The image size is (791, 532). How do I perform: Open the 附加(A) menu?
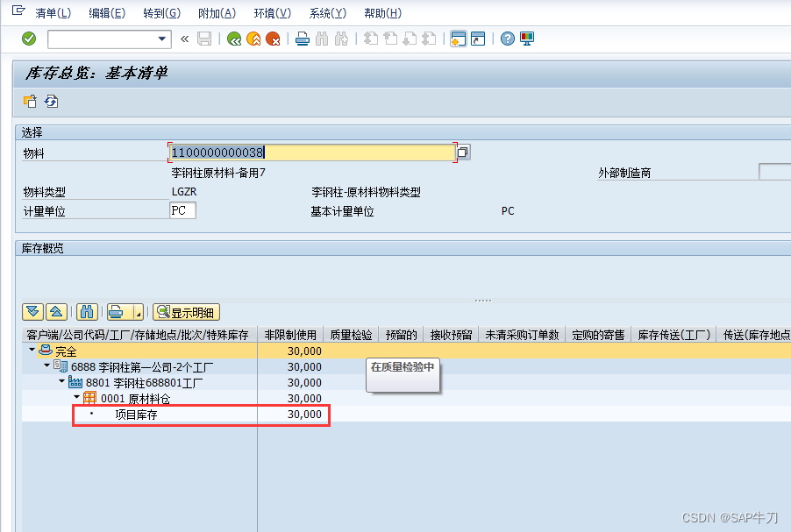point(217,14)
